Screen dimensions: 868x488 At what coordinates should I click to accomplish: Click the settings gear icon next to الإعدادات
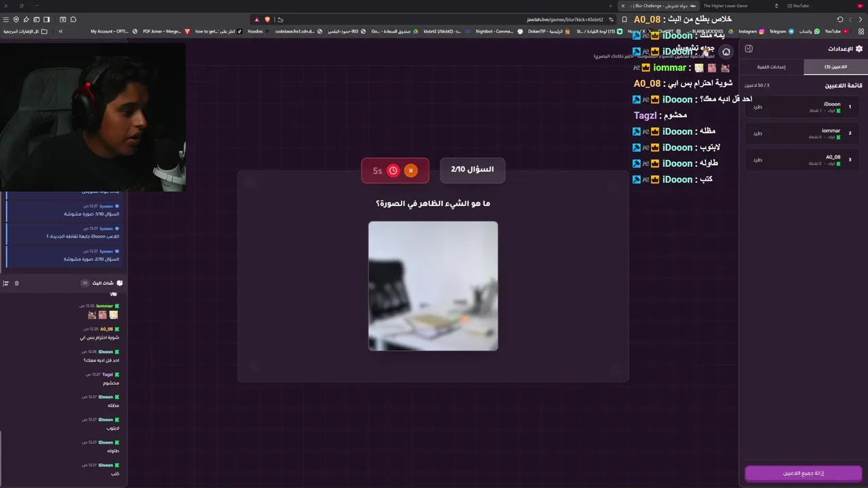click(859, 49)
